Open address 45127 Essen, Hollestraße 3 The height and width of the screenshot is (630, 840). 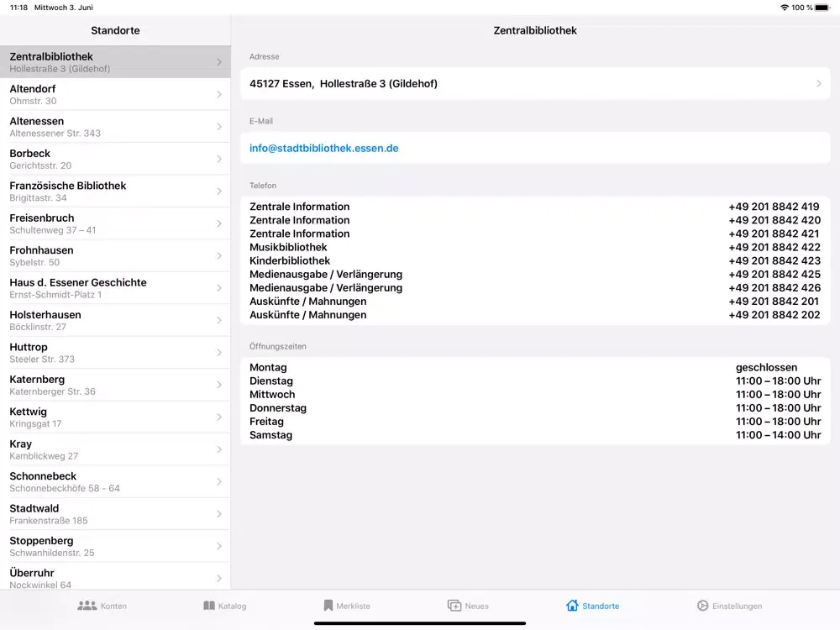pos(534,83)
